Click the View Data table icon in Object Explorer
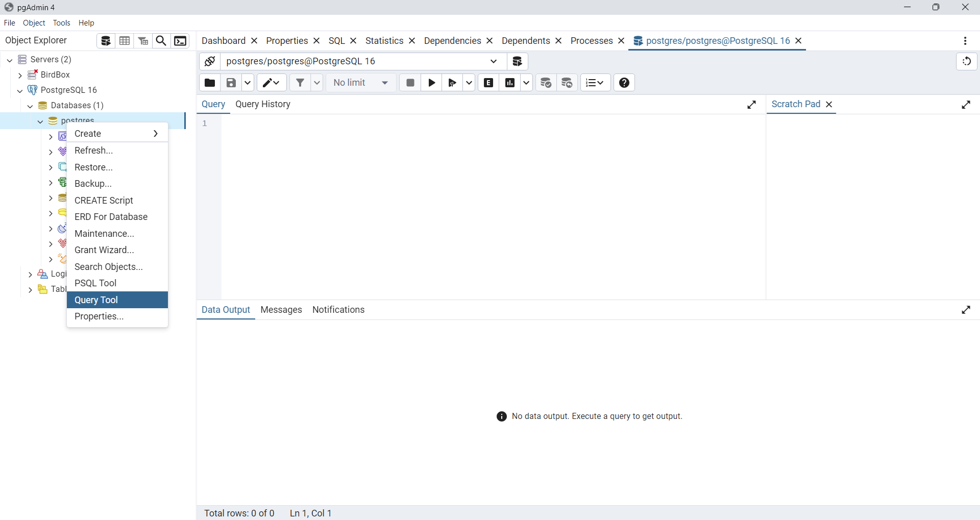 tap(125, 41)
